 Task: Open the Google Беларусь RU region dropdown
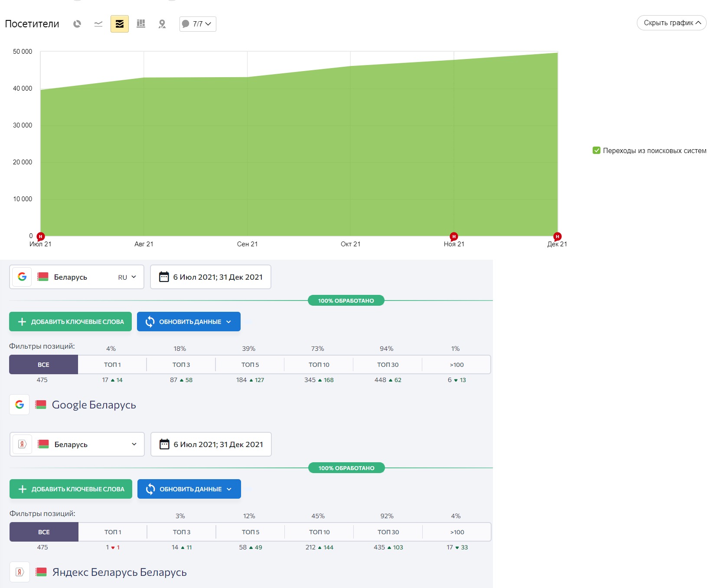coord(77,277)
